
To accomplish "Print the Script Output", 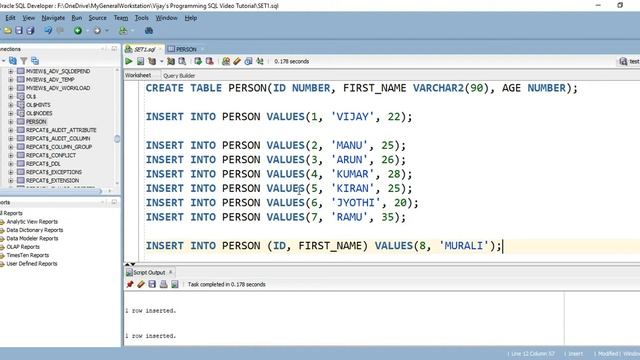I will point(163,284).
